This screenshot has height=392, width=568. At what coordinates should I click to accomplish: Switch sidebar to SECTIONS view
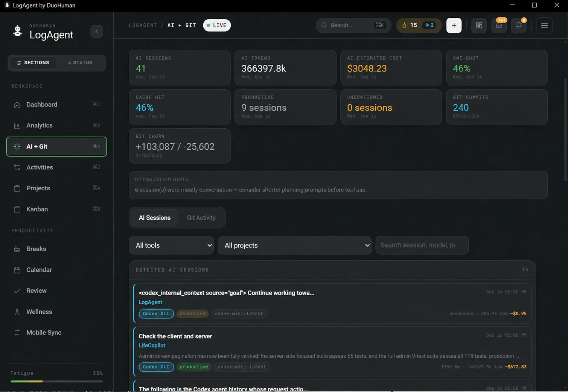[x=33, y=63]
